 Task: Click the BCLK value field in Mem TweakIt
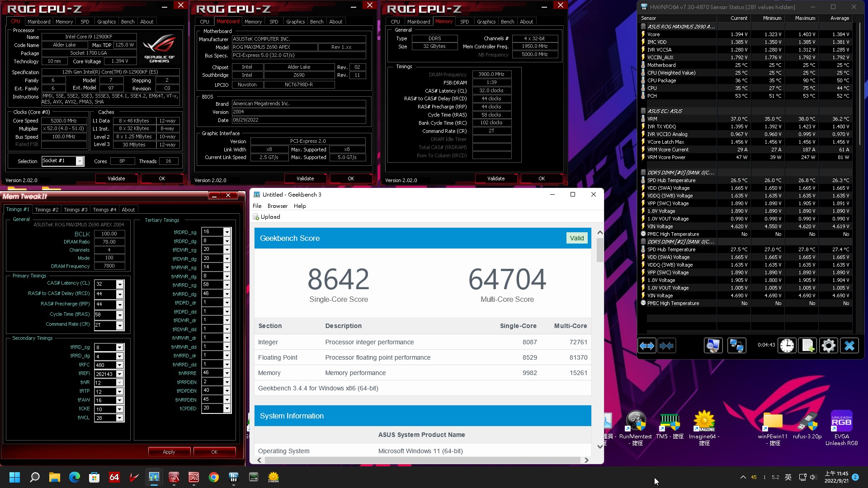click(109, 234)
